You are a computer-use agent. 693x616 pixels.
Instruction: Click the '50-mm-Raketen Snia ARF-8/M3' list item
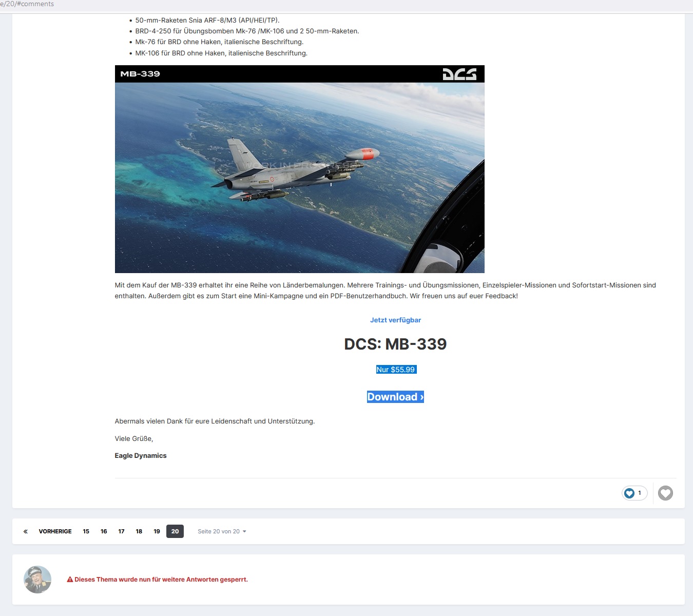click(x=207, y=21)
